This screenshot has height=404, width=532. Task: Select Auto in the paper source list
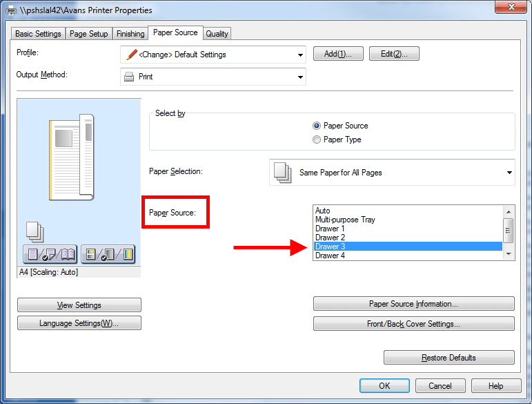[x=408, y=211]
